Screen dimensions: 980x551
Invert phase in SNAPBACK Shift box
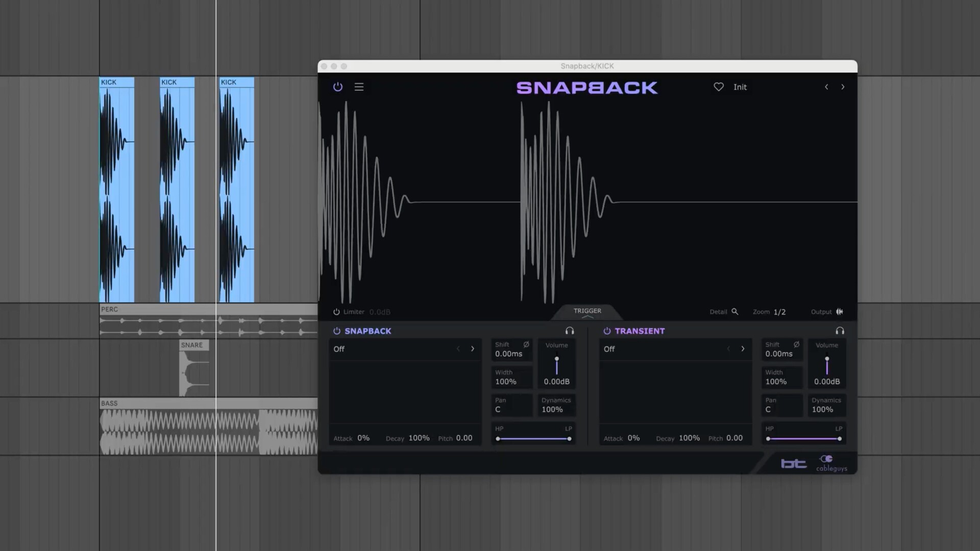526,344
